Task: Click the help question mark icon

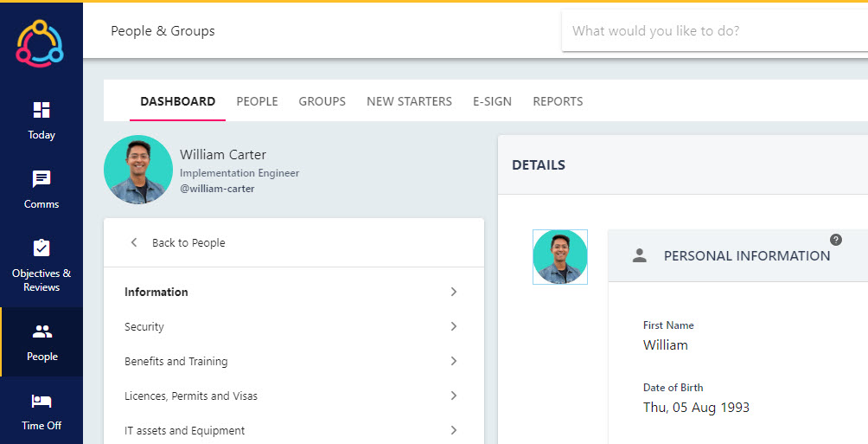Action: coord(836,240)
